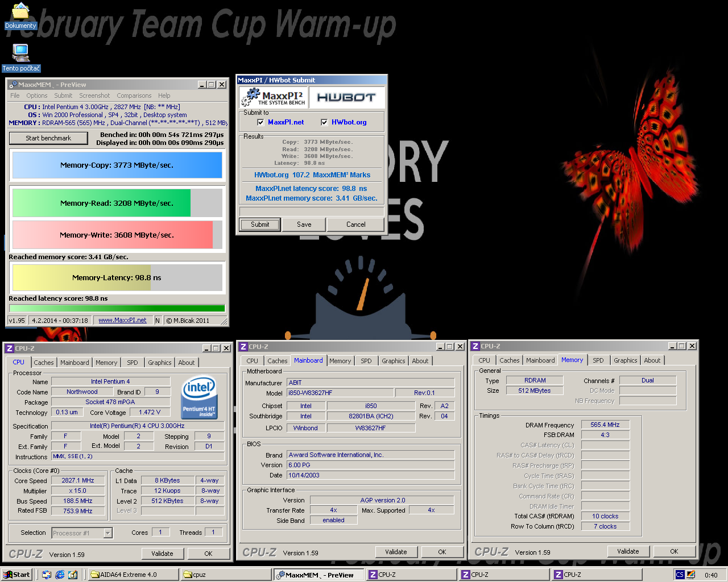Toggle the HWbot.org submit checkbox
The width and height of the screenshot is (728, 582).
(x=324, y=122)
